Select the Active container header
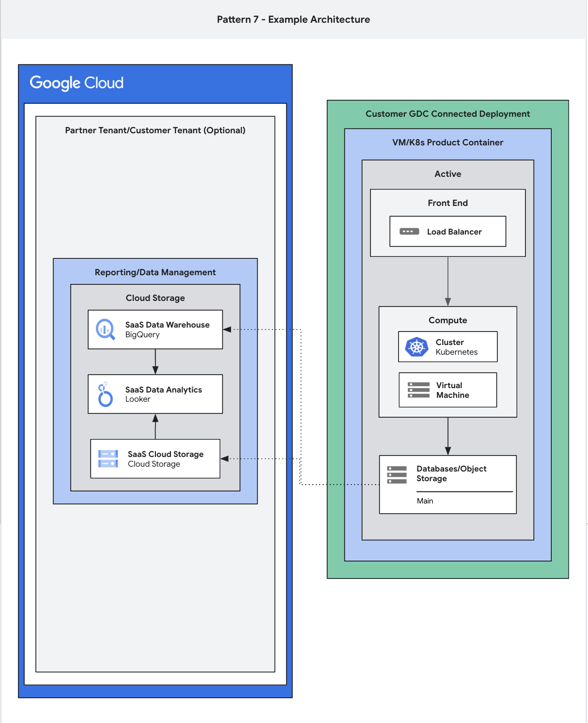The width and height of the screenshot is (588, 723). [448, 173]
